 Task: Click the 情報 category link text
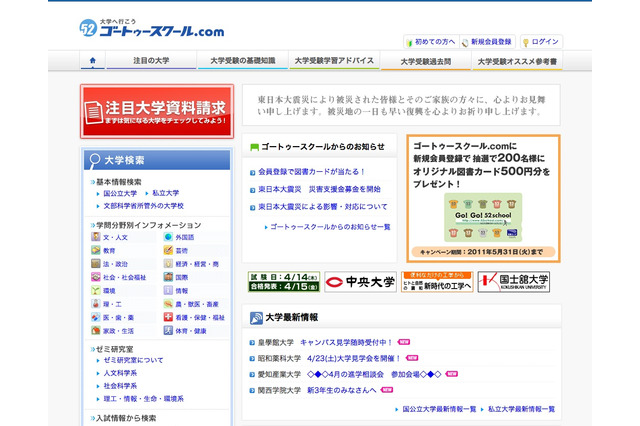click(x=182, y=291)
